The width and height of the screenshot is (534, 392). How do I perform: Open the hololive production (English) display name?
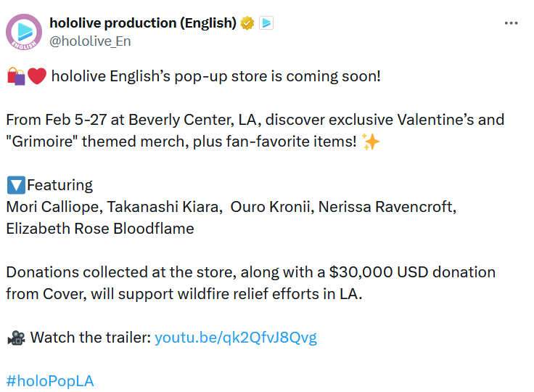point(143,23)
